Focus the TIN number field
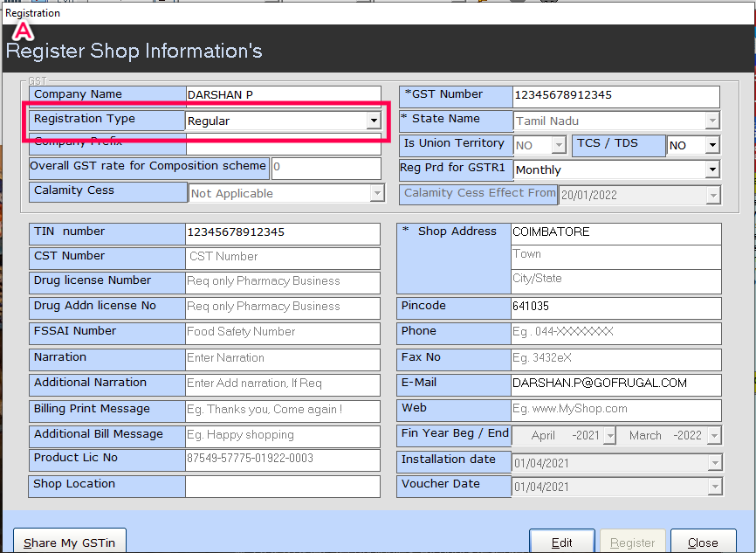 tap(283, 233)
